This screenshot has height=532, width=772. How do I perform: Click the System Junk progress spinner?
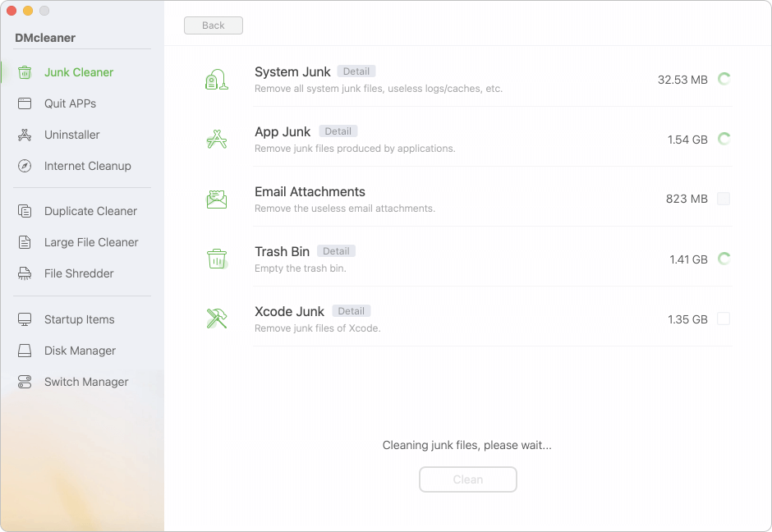click(724, 79)
